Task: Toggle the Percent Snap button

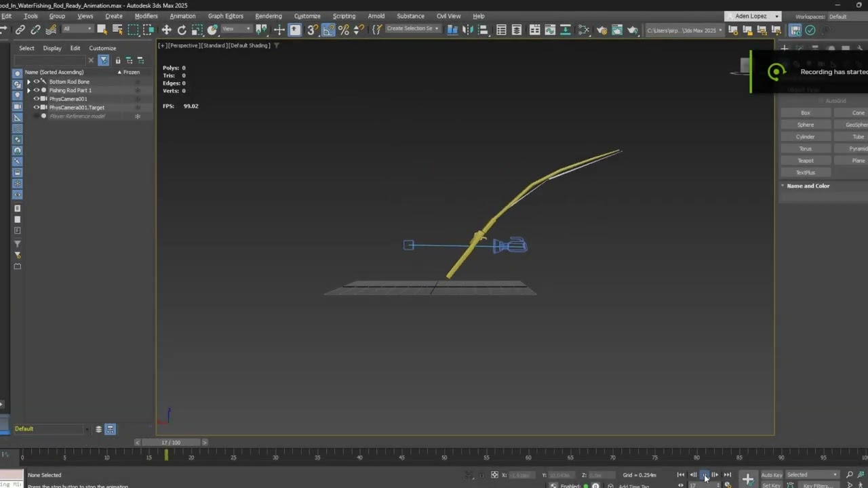Action: [344, 30]
